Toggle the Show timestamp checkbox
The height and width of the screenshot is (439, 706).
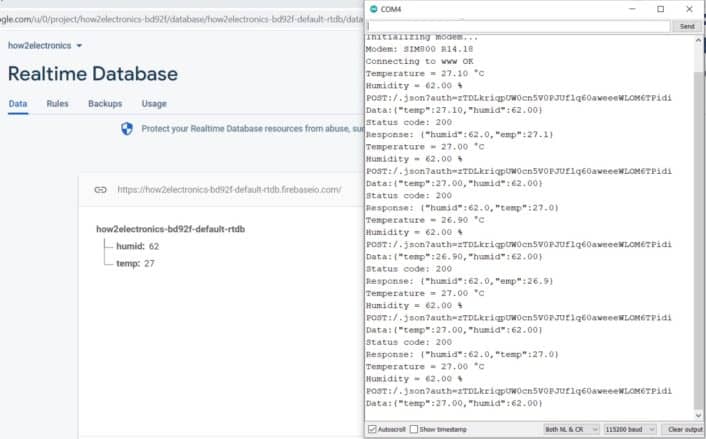[x=414, y=429]
